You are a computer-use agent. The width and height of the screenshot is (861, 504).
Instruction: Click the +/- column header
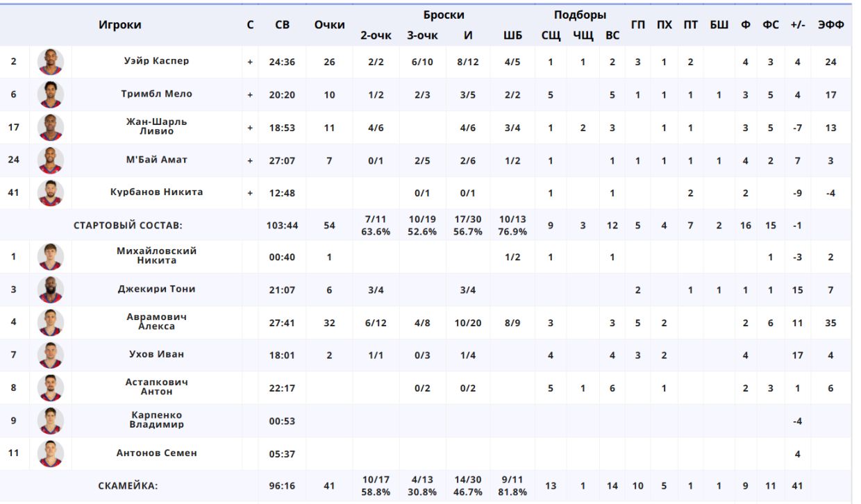[x=797, y=25]
